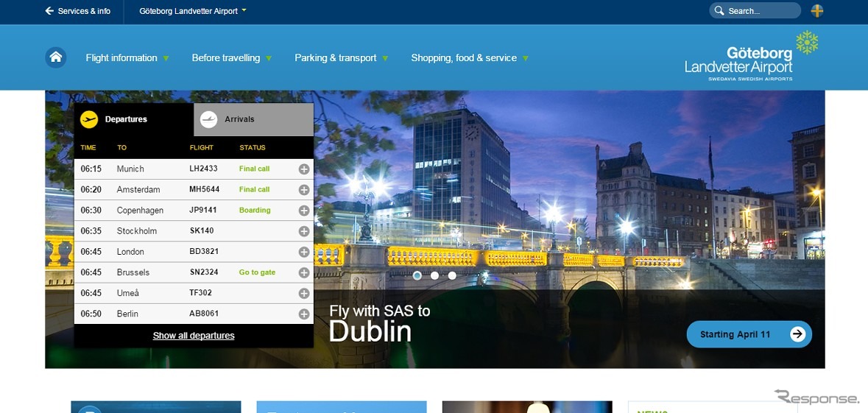Viewport: 868px width, 413px height.
Task: Click flight number SK140
Action: [x=202, y=230]
